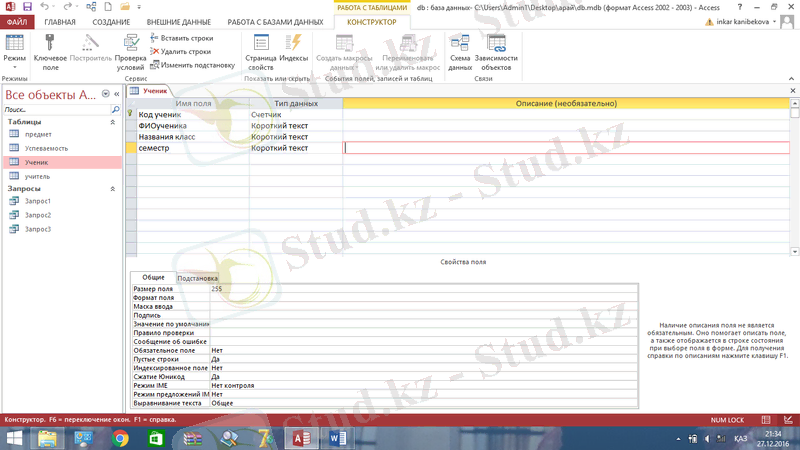
Task: Collapse the ribbon with arrow
Action: pyautogui.click(x=791, y=79)
